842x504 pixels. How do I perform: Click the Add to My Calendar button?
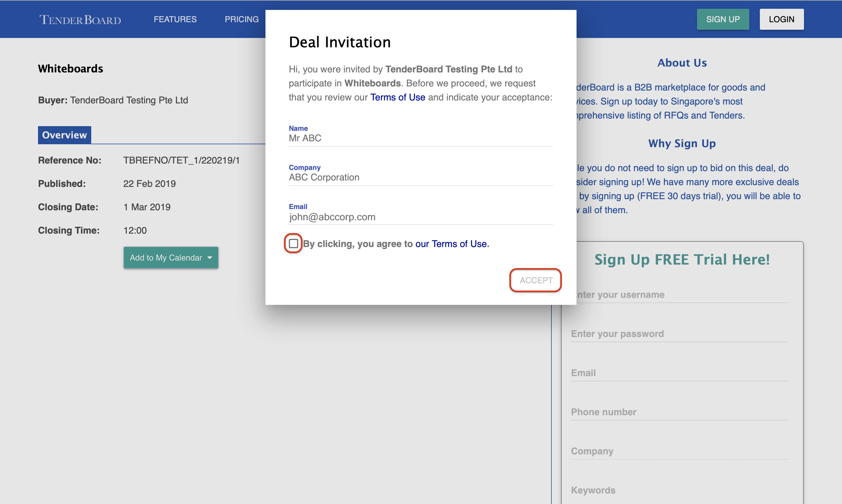point(166,258)
